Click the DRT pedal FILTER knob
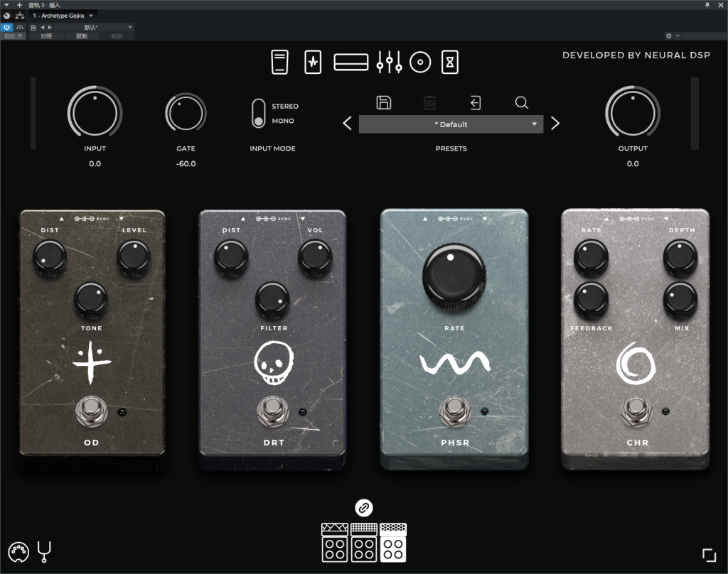Image resolution: width=728 pixels, height=574 pixels. coord(272,299)
